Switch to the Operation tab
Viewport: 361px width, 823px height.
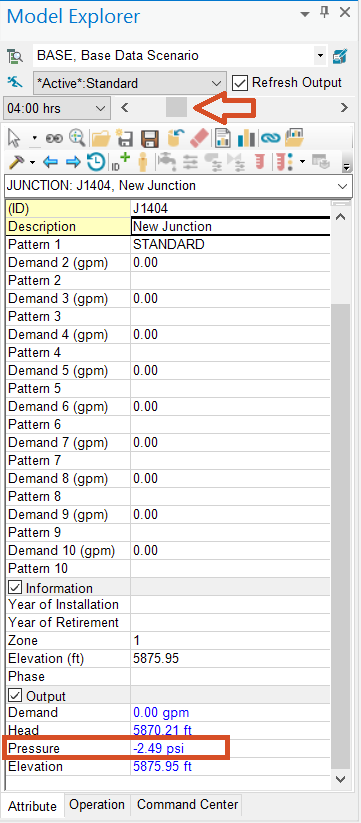click(x=97, y=805)
